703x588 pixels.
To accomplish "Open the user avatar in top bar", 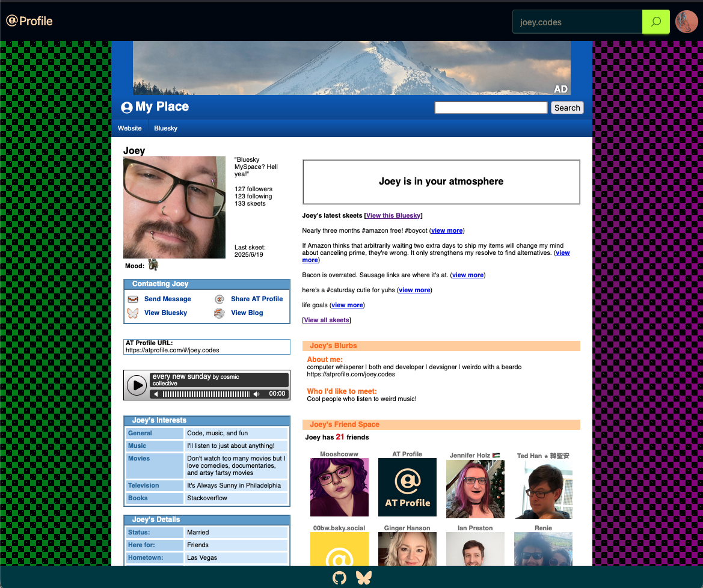I will click(686, 22).
